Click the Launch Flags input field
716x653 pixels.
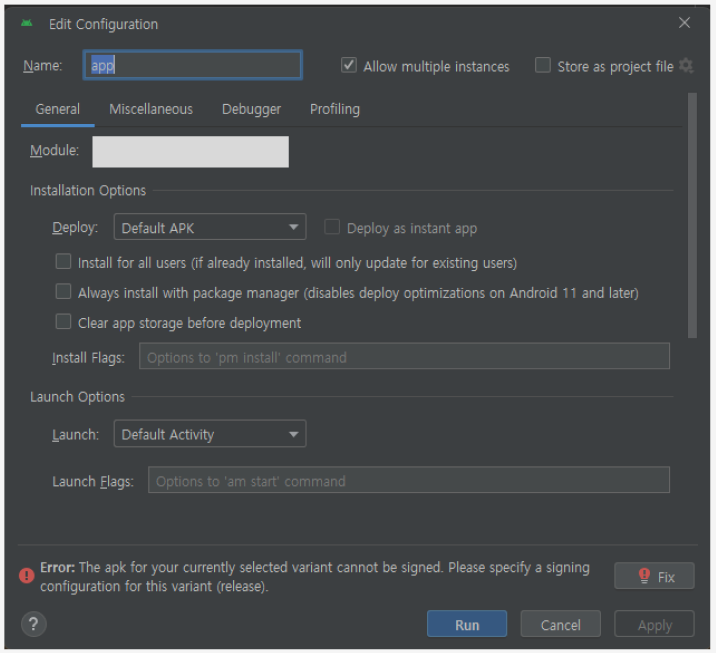(x=409, y=480)
